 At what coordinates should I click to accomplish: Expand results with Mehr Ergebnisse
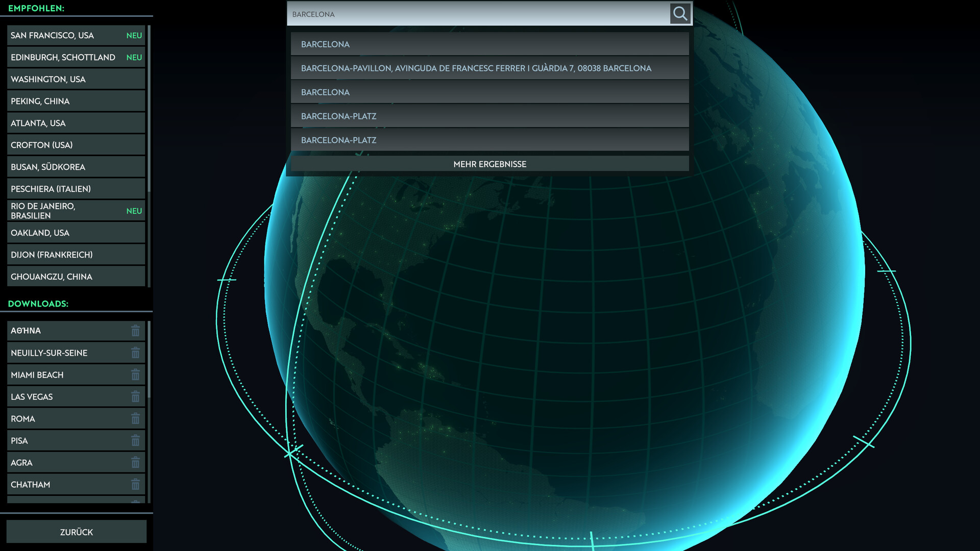489,164
